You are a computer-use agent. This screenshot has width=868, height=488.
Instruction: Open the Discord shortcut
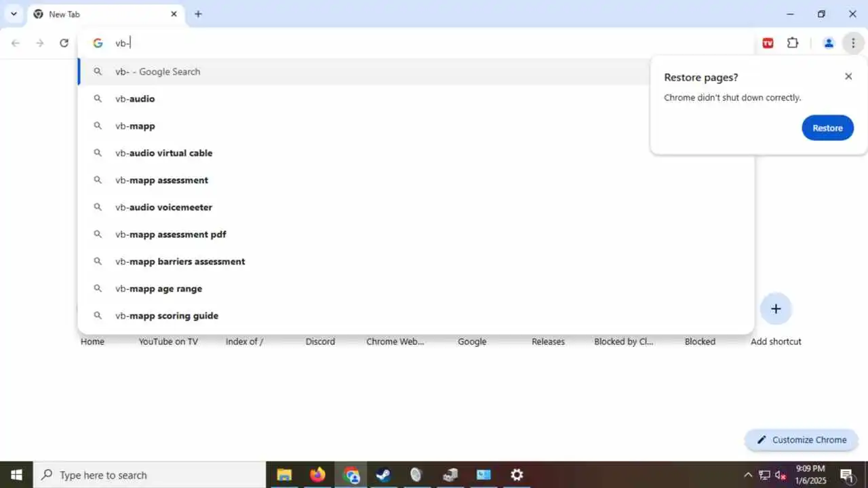click(x=320, y=342)
